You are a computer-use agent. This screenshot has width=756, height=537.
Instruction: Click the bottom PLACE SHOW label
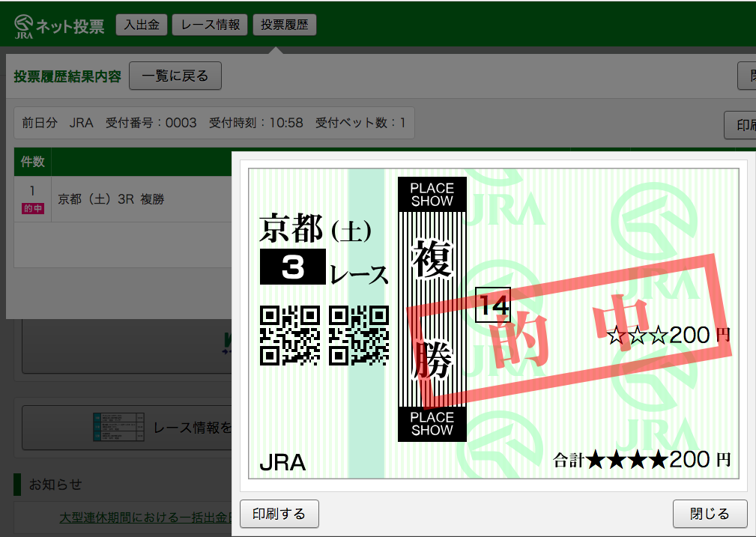tap(432, 424)
